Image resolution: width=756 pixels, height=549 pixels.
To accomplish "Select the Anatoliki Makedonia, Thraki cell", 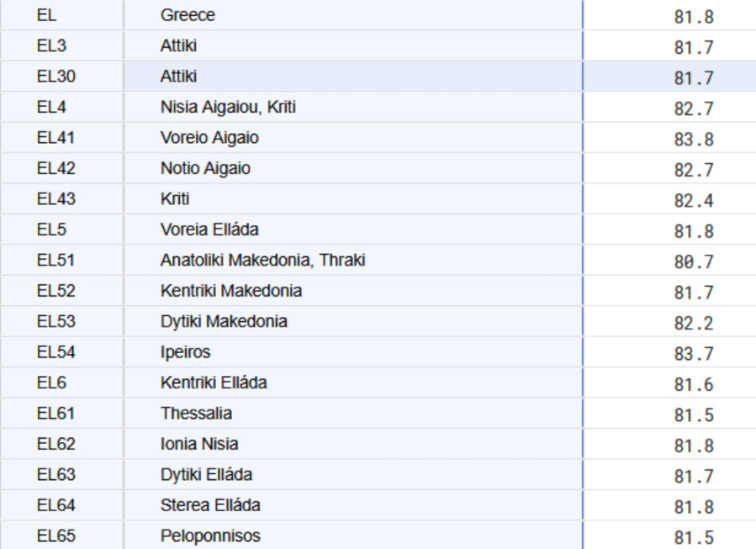I will pyautogui.click(x=262, y=260).
